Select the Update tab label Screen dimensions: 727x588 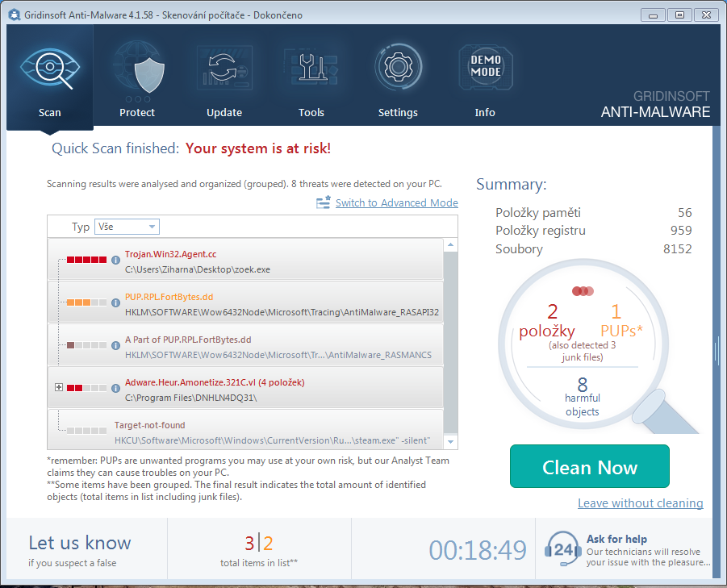(x=224, y=113)
